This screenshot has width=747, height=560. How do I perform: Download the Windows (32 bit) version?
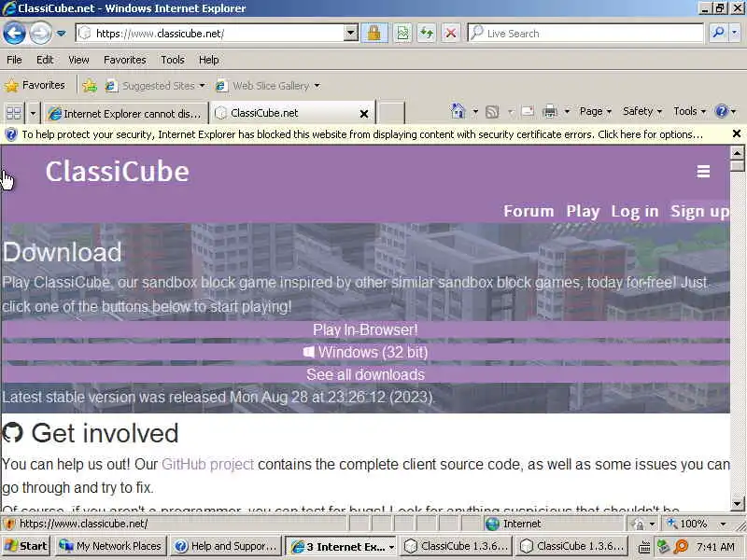[365, 352]
